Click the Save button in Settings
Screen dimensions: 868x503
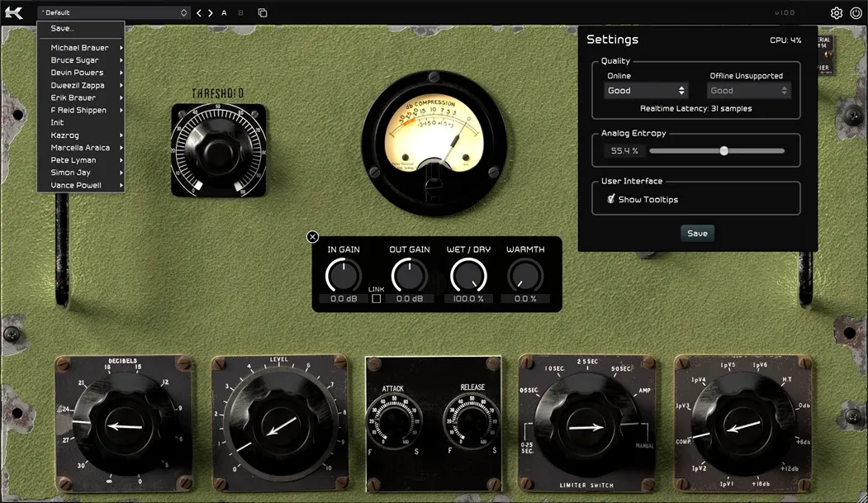(696, 233)
